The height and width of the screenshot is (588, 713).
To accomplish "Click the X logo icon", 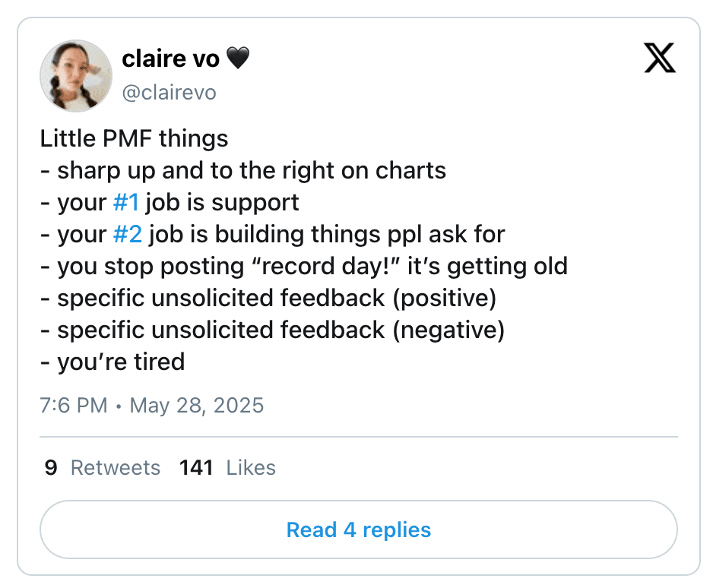I will (x=659, y=58).
